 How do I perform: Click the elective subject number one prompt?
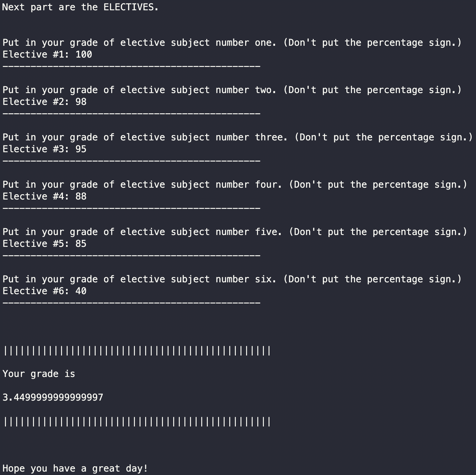(232, 43)
